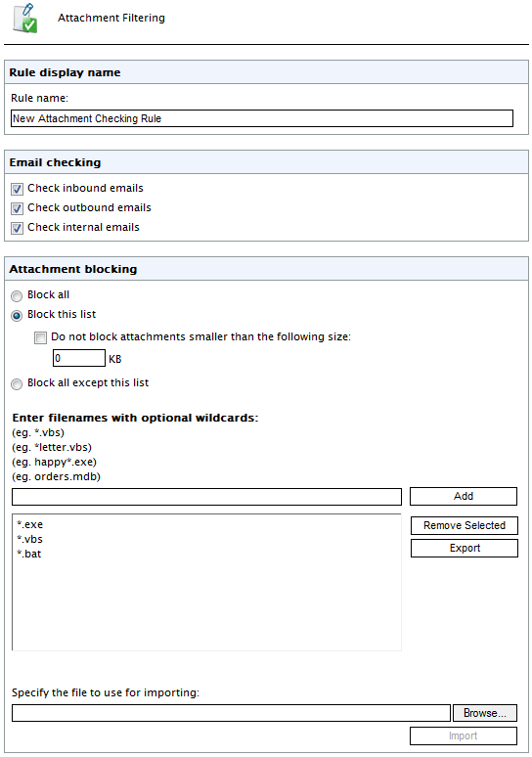The width and height of the screenshot is (532, 757).
Task: Select the *.exe list entry
Action: coord(30,524)
